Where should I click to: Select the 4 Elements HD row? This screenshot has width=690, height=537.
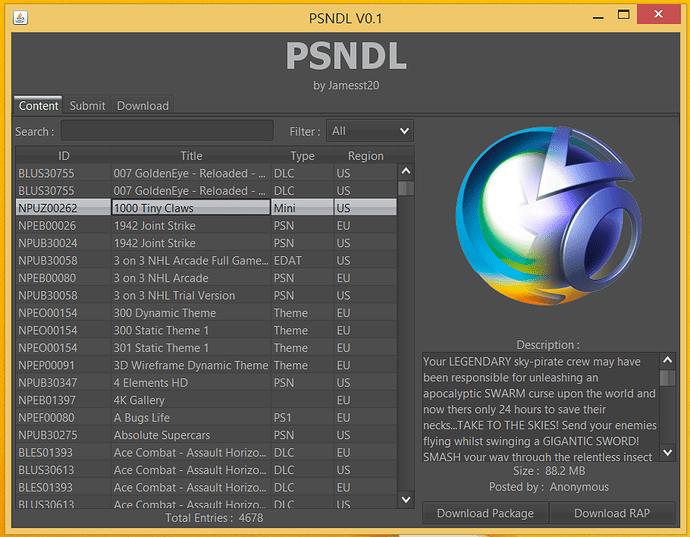pos(206,383)
